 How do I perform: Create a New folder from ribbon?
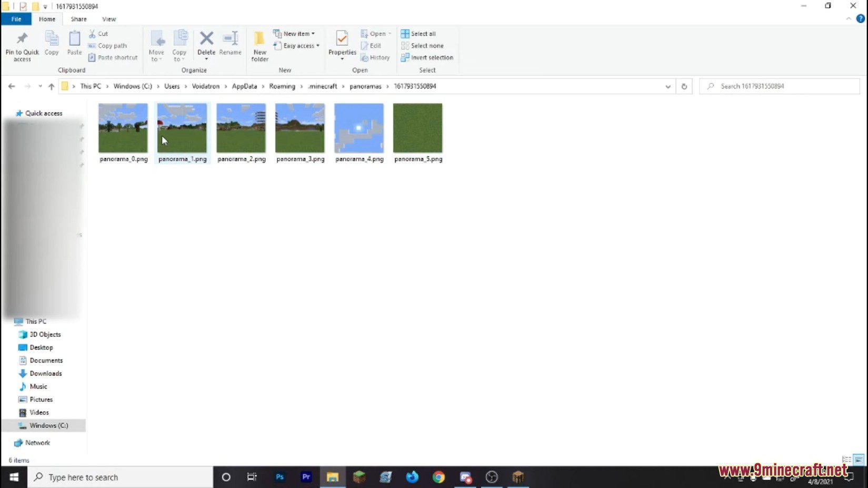260,46
